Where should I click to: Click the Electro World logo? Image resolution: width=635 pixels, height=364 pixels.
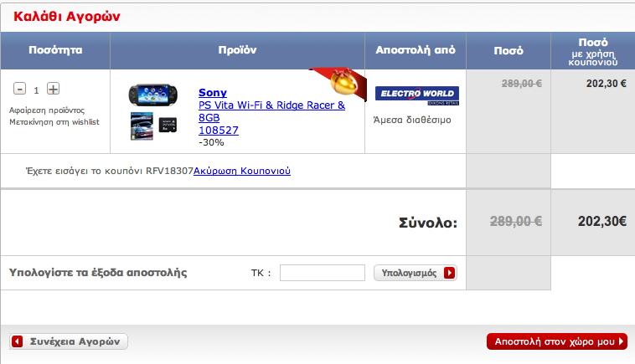click(417, 95)
